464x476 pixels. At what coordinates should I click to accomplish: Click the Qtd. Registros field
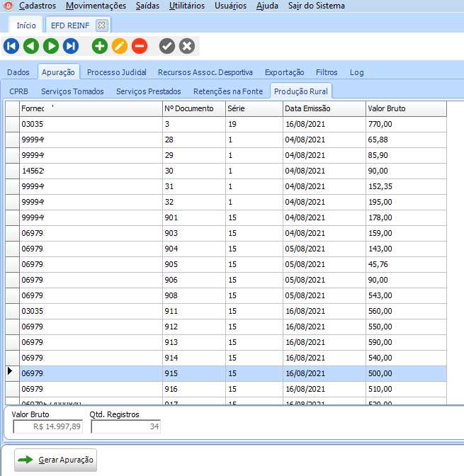(x=125, y=426)
